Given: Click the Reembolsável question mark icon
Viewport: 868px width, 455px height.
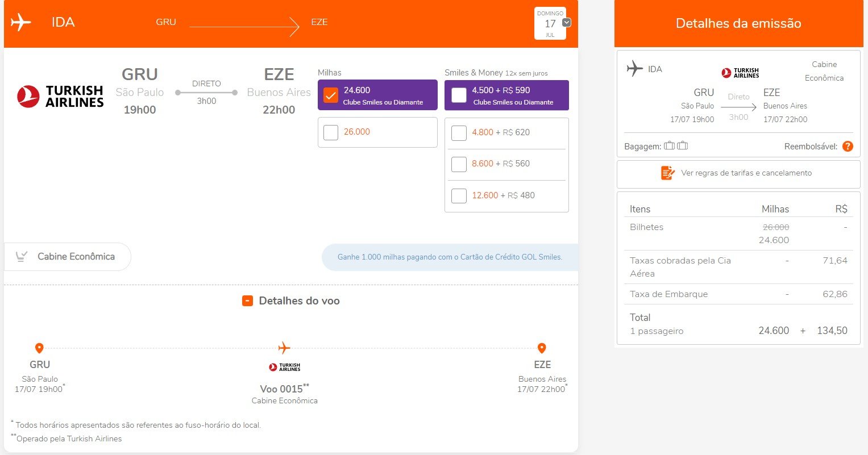Looking at the screenshot, I should [x=848, y=147].
